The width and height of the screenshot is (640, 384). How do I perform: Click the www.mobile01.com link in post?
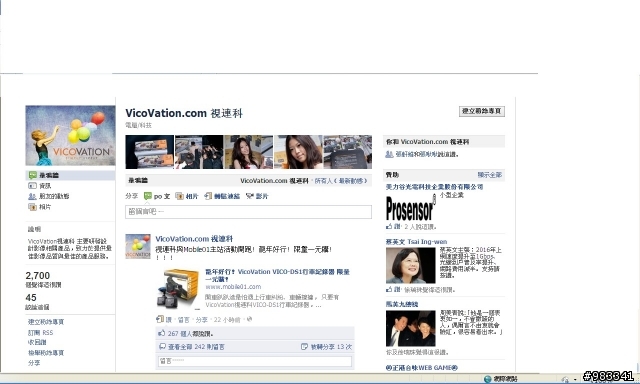[x=233, y=286]
